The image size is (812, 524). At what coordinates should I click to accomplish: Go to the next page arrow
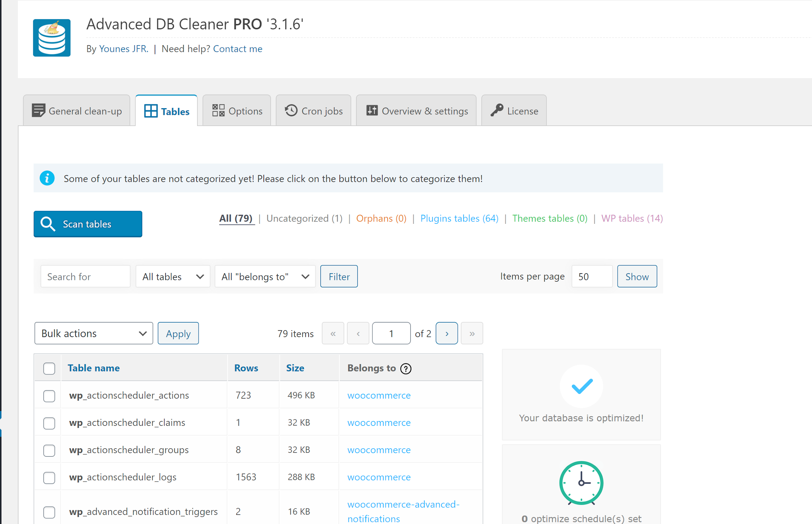[447, 333]
